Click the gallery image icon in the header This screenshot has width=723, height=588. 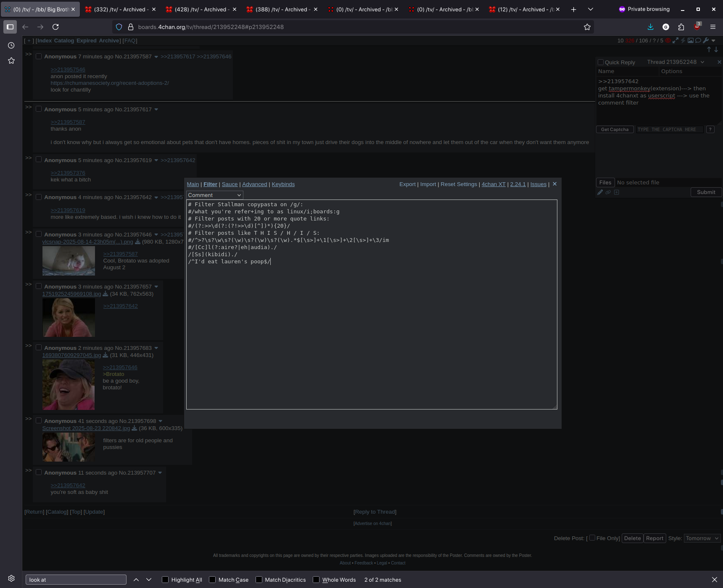coord(691,41)
